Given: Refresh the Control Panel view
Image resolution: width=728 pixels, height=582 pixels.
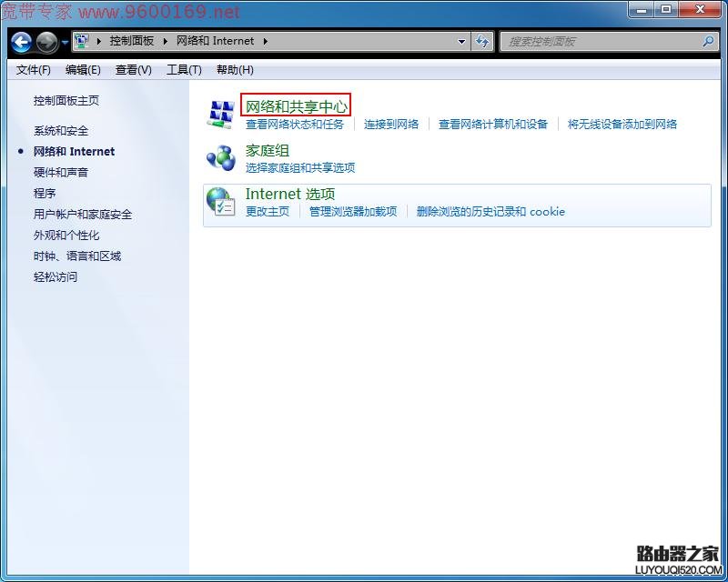Looking at the screenshot, I should 482,42.
